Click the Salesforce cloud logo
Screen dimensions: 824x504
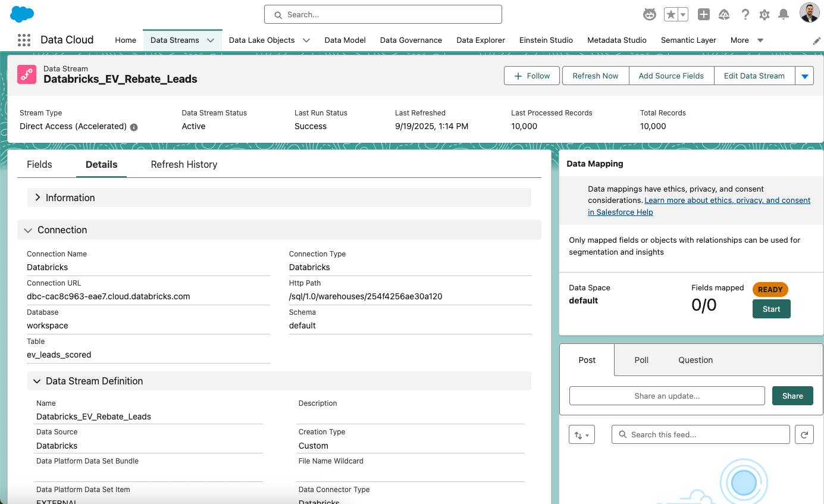tap(22, 14)
